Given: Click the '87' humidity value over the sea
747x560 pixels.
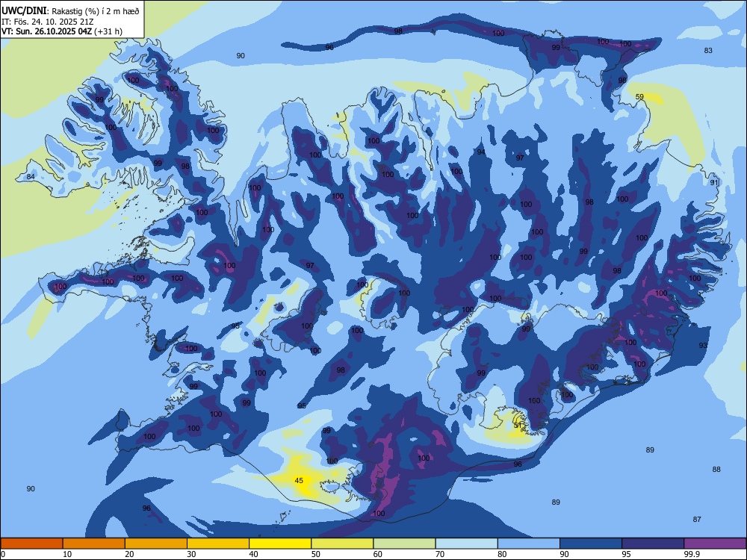Looking at the screenshot, I should (696, 519).
